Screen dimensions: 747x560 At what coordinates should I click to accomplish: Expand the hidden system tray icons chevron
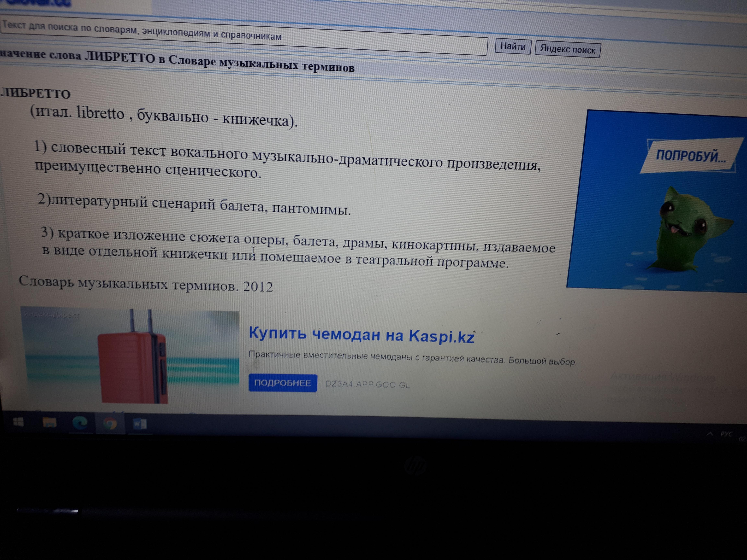(x=710, y=434)
